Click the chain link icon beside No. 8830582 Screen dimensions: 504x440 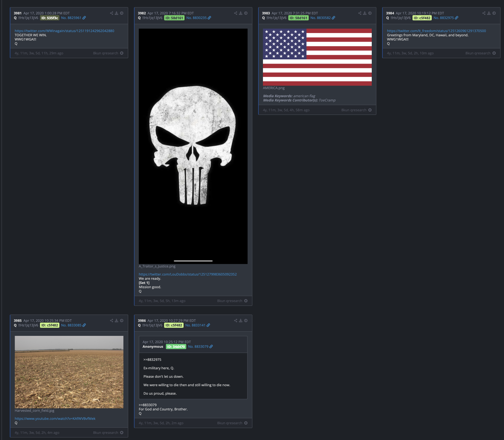point(333,18)
